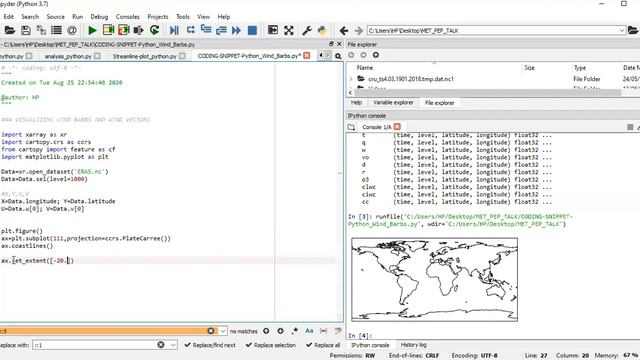Switch to the Help pane tab
Screen dimensions: 640x360
pyautogui.click(x=356, y=102)
